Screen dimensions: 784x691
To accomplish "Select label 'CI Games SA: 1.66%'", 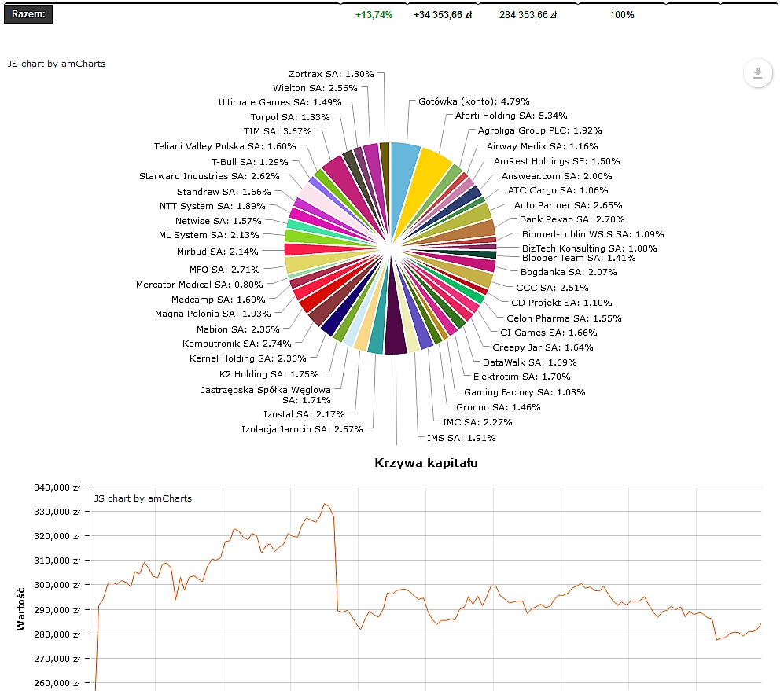I will [x=549, y=333].
